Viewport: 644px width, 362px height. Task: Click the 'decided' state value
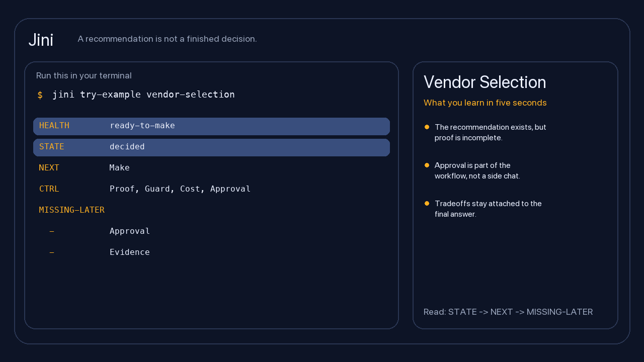pyautogui.click(x=127, y=147)
